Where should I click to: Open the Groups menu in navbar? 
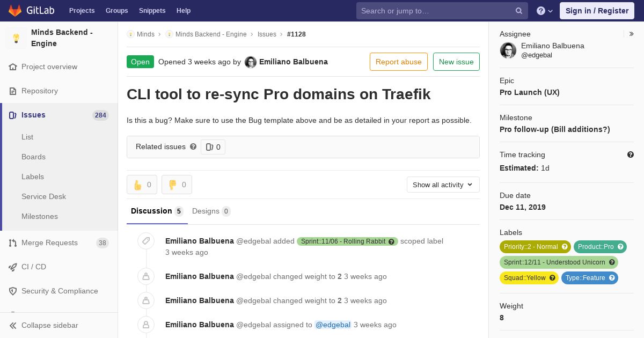(x=116, y=11)
